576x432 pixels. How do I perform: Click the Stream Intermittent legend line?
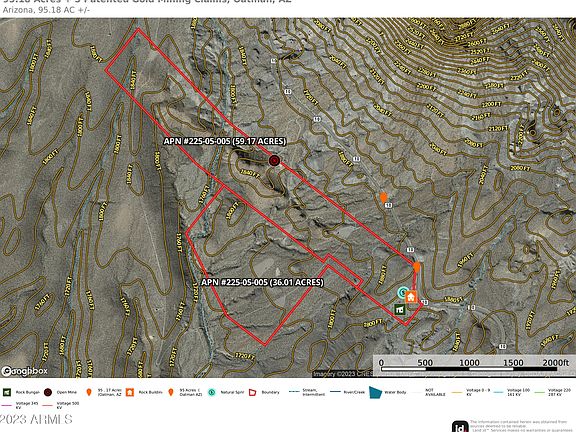(294, 392)
